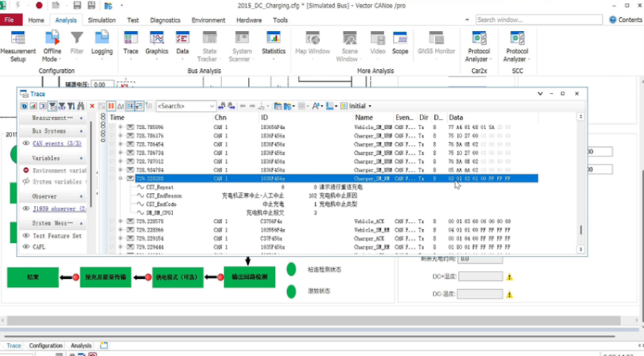The height and width of the screenshot is (356, 644).
Task: Click the green 泄放状态 indicator
Action: click(x=291, y=291)
